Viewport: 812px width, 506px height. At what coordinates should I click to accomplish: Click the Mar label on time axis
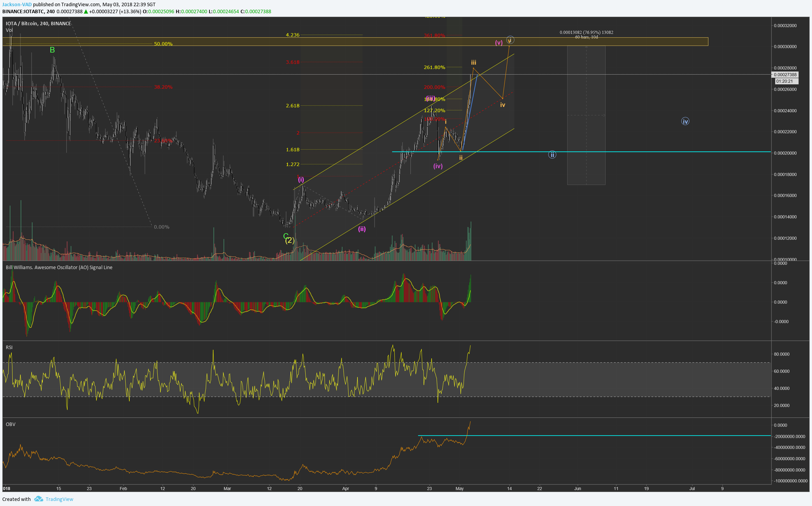[227, 489]
